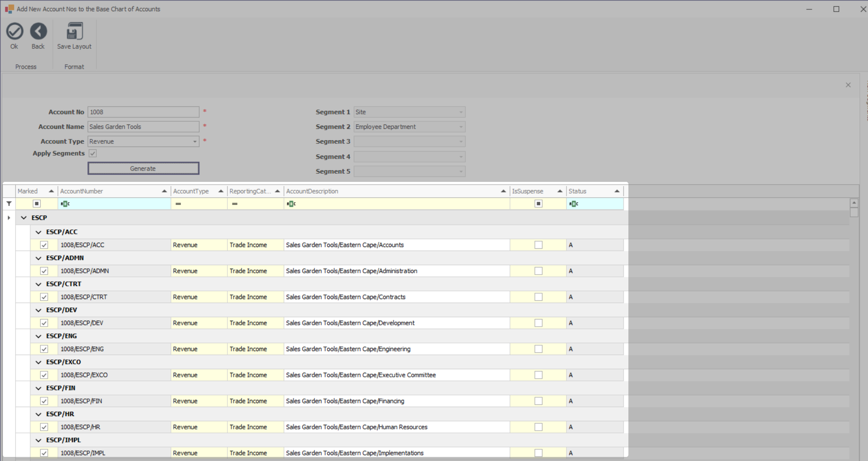Open Segment 2 Employee Department dropdown
This screenshot has width=868, height=461.
pyautogui.click(x=461, y=127)
